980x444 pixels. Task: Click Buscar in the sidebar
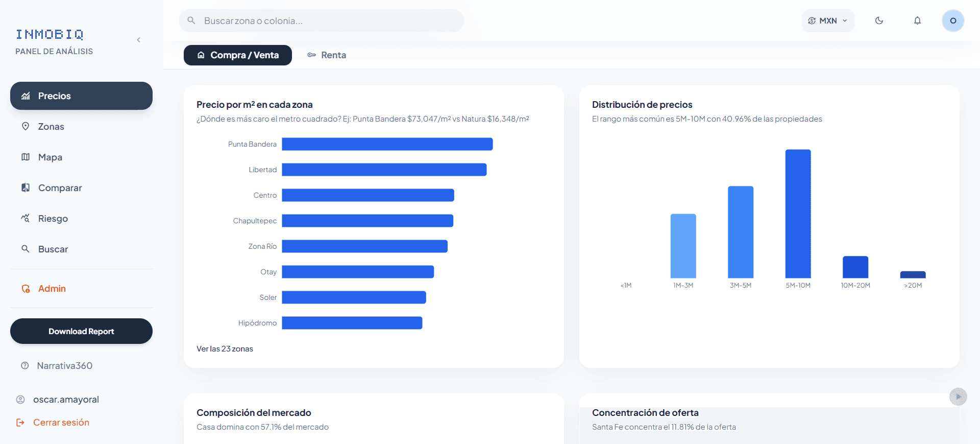point(53,249)
